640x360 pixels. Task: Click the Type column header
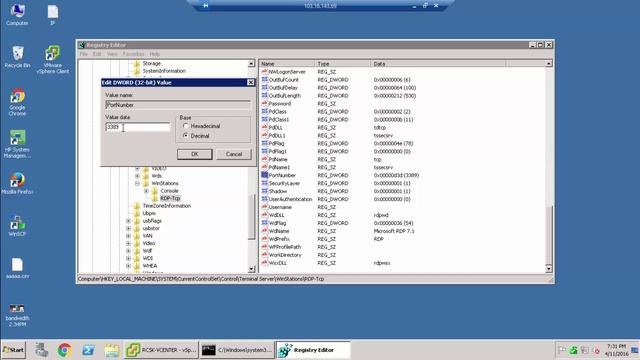coord(343,64)
